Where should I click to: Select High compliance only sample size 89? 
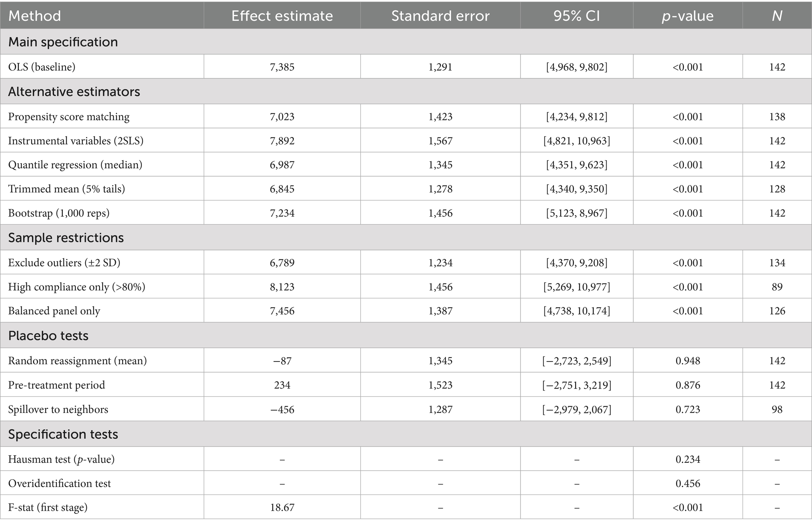(x=777, y=287)
